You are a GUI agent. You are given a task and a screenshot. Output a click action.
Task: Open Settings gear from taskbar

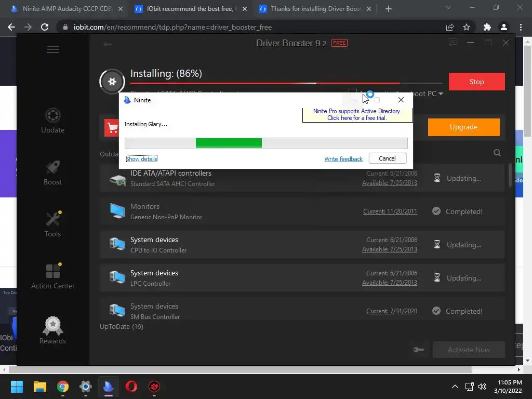[86, 387]
